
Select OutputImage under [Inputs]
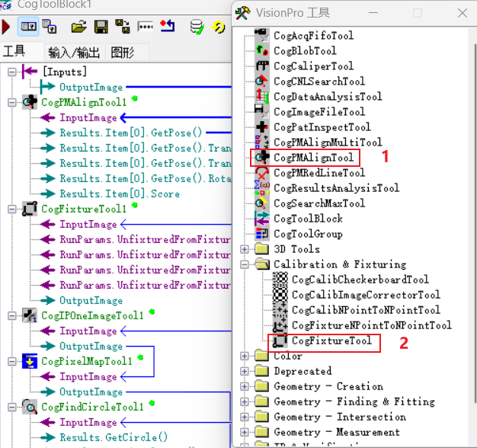click(91, 88)
